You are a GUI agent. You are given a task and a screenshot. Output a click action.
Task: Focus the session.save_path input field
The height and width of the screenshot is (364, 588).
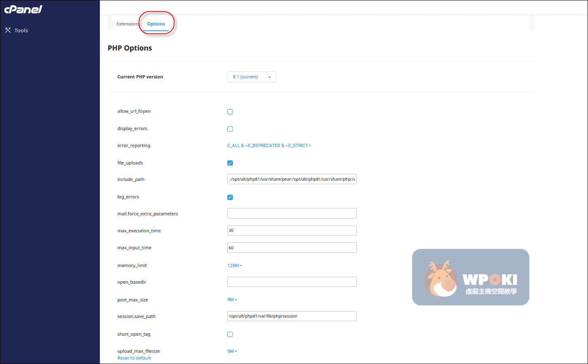tap(292, 316)
